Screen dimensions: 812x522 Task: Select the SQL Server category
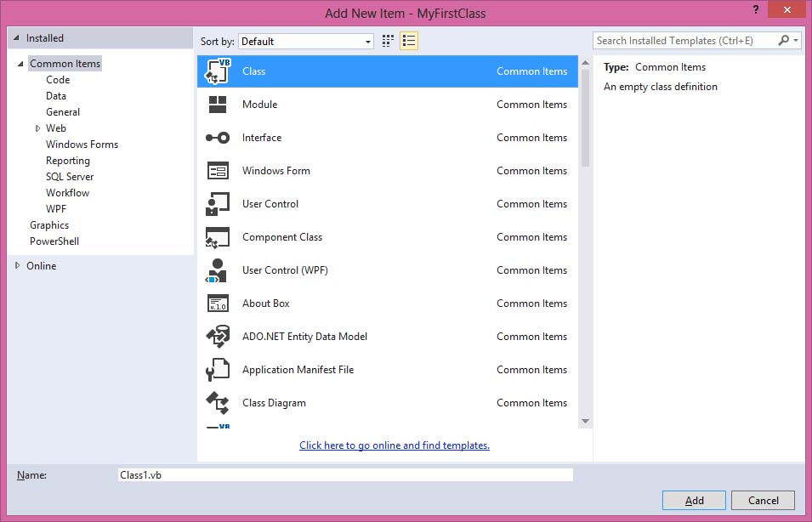70,177
